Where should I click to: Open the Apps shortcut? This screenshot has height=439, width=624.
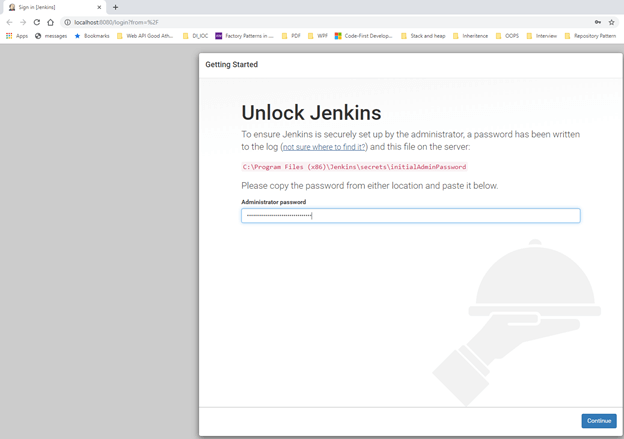(x=17, y=36)
